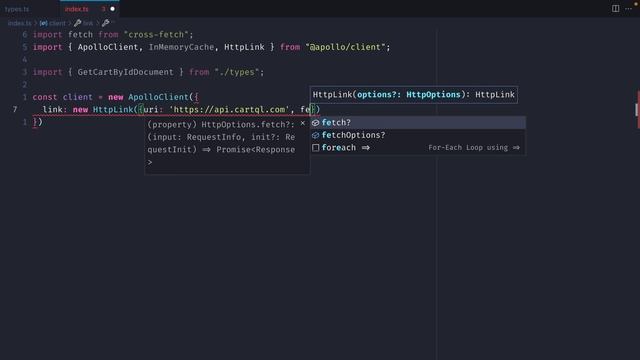Click the editor scrollbar overview ruler marker
The height and width of the screenshot is (360, 640).
[638, 109]
